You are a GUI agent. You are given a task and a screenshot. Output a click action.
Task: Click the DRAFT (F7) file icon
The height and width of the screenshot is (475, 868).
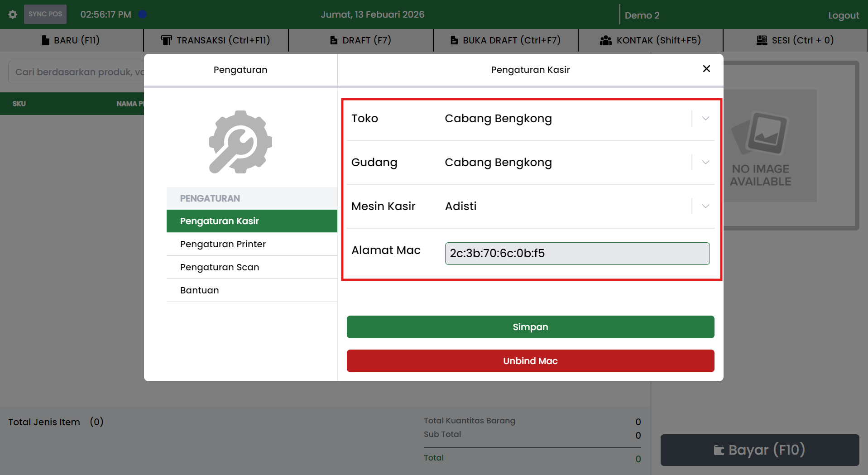tap(334, 40)
